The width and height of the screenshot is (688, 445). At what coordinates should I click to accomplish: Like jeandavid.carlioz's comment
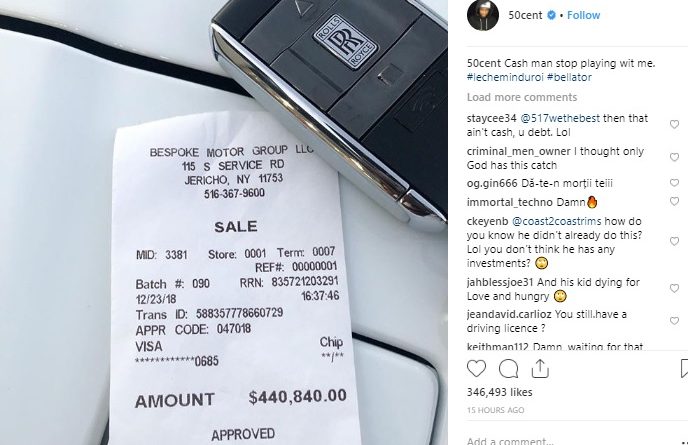coord(674,321)
